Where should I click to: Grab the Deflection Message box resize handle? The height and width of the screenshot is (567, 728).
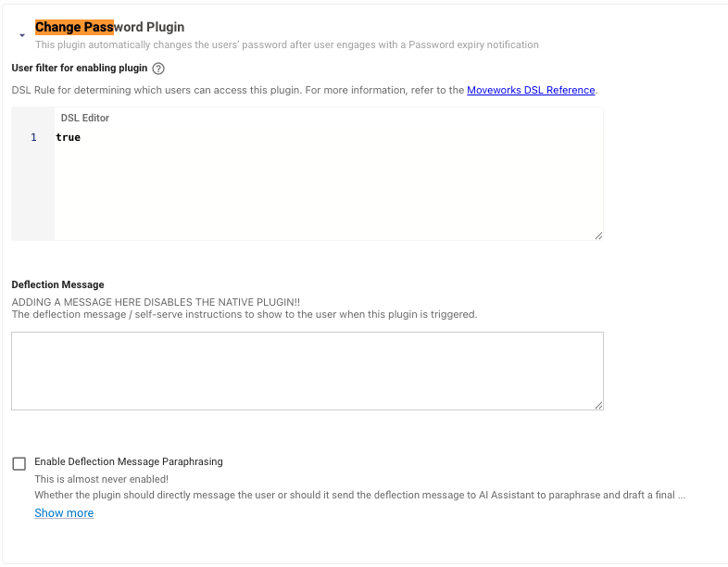598,406
